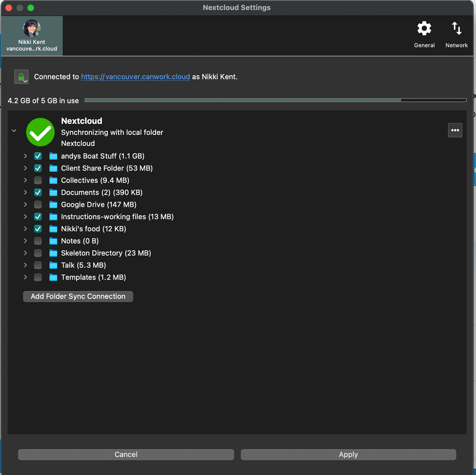Image resolution: width=476 pixels, height=475 pixels.
Task: Select Skeleton Directory (23 MB) row label
Action: (106, 253)
